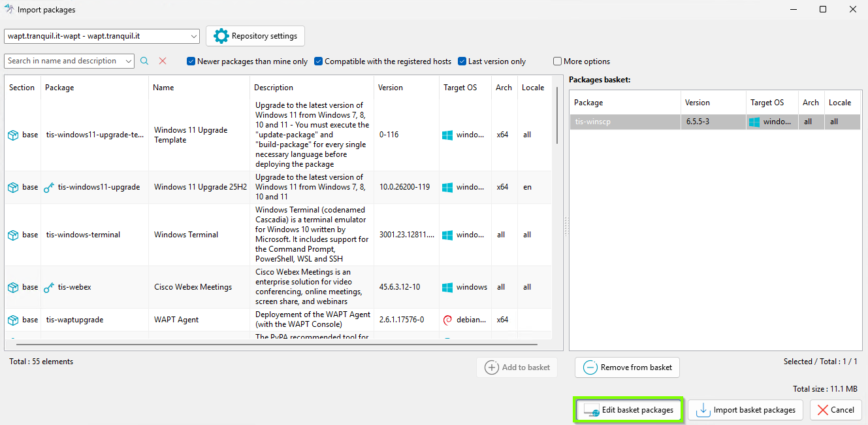Clear the search with the red X icon
This screenshot has width=868, height=425.
pos(163,61)
